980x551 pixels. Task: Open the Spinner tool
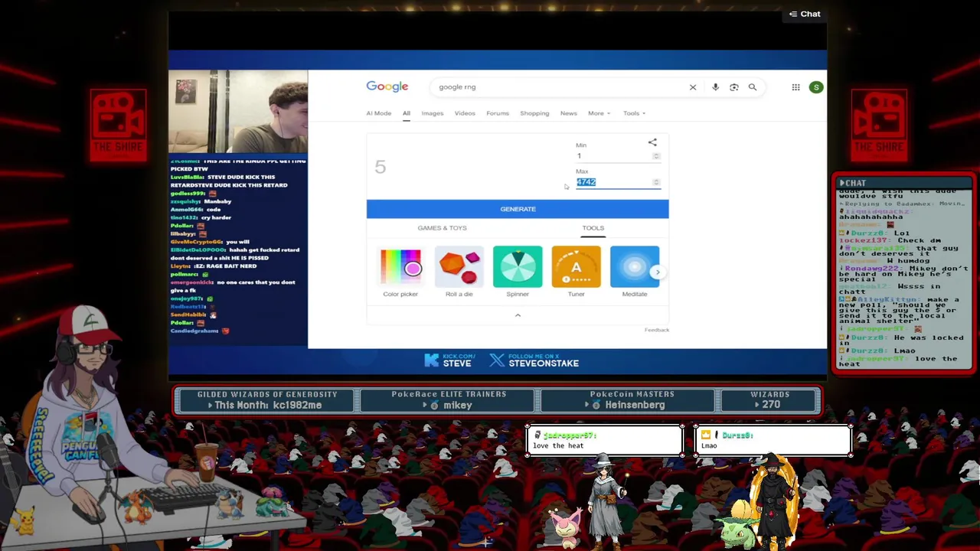pyautogui.click(x=518, y=272)
